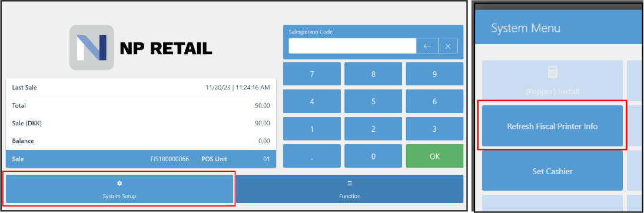Open the Function menu button

click(350, 189)
